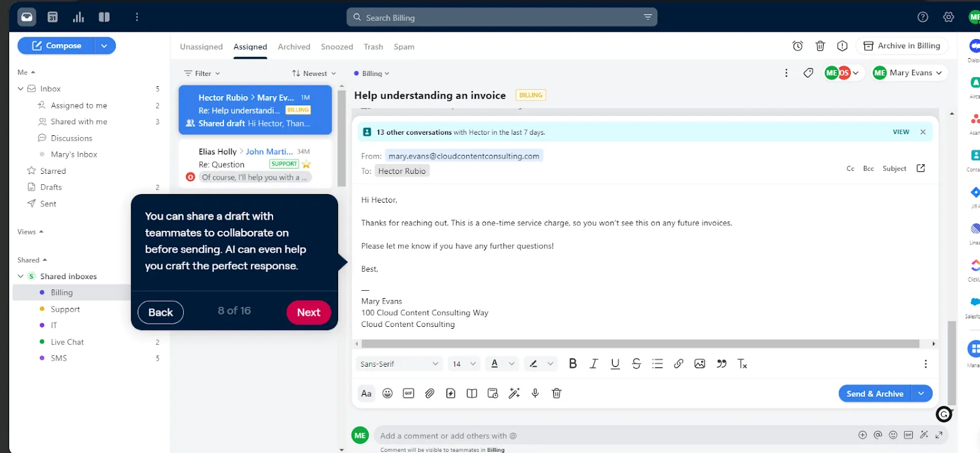Viewport: 980px width, 453px height.
Task: Click the Compose button
Action: (56, 46)
